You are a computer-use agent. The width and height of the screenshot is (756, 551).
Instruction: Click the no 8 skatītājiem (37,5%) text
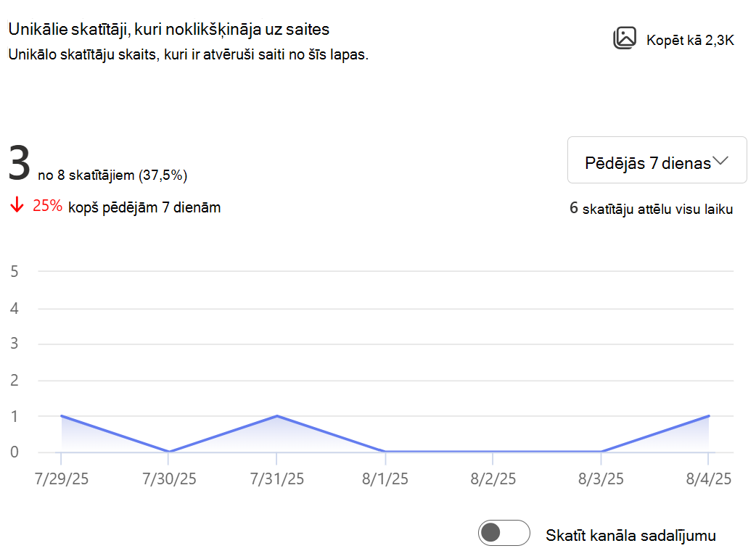112,175
